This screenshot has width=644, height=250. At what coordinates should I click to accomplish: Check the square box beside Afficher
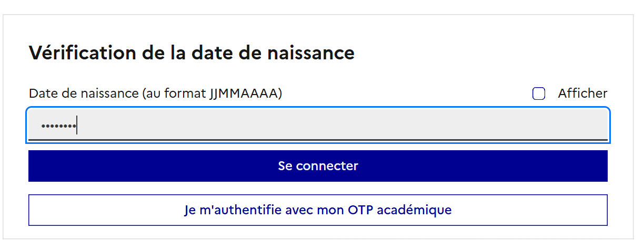(x=538, y=94)
